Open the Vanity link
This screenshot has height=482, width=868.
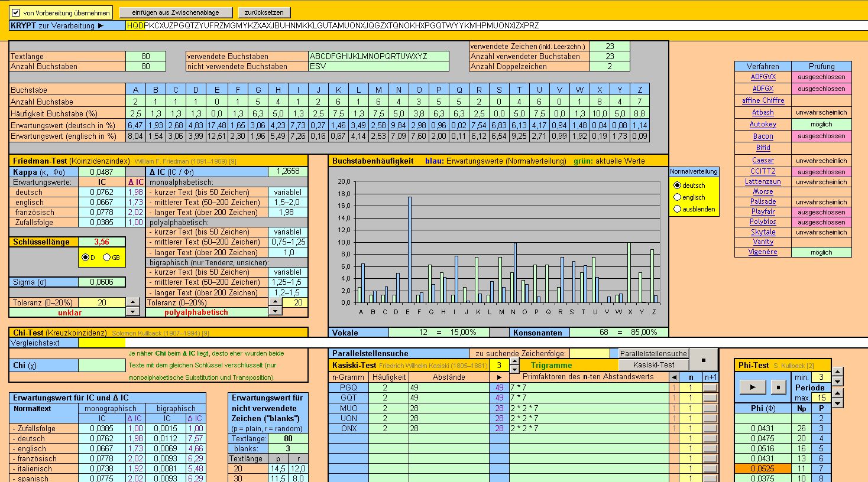[763, 242]
